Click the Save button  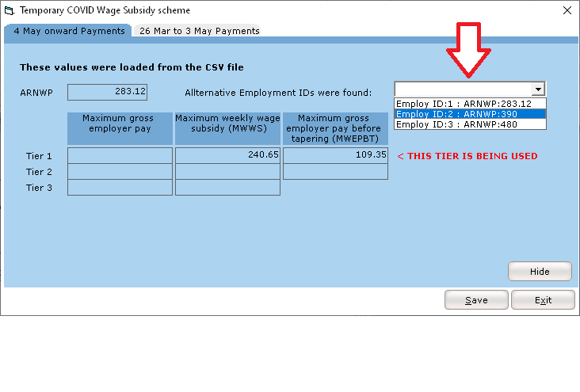(476, 300)
